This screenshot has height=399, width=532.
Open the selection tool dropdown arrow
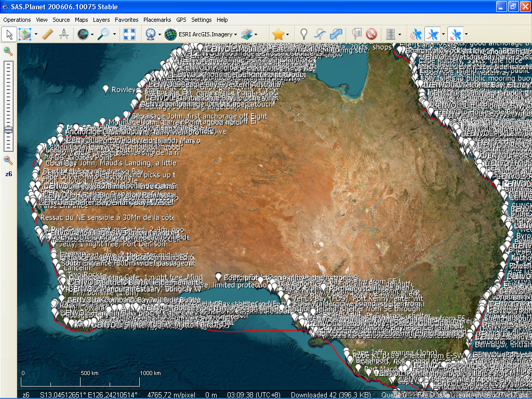tap(36, 34)
